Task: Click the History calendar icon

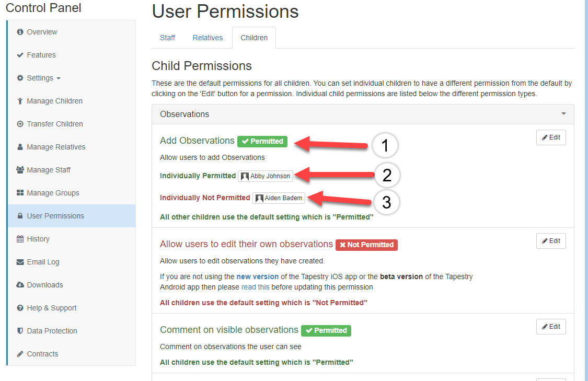Action: coord(20,239)
